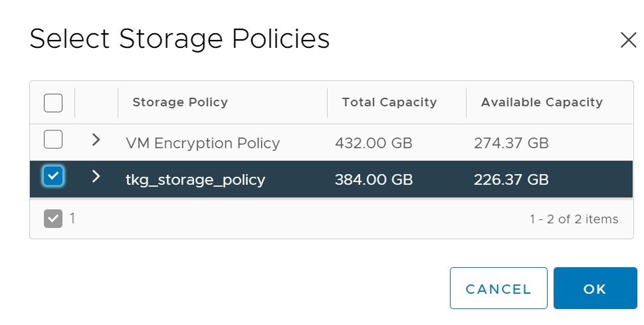Expand the VM Encryption Policy row details
The width and height of the screenshot is (644, 325).
coord(96,140)
